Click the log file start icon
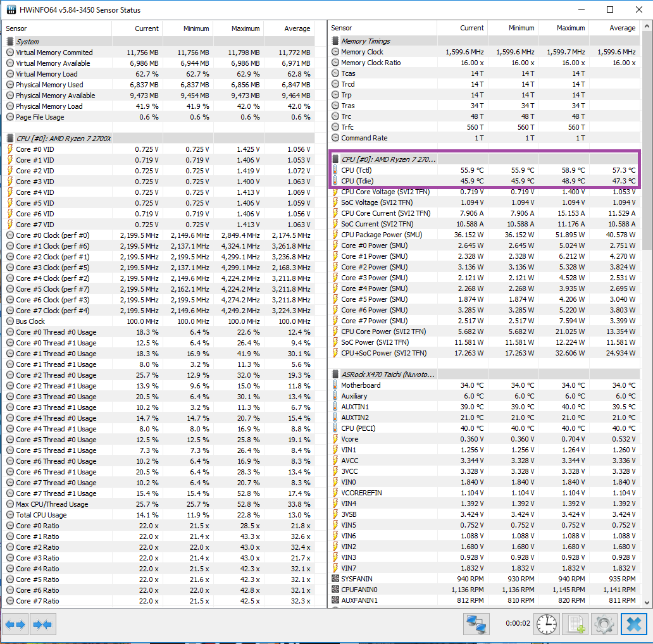Screen dimensions: 653x644 [576, 624]
